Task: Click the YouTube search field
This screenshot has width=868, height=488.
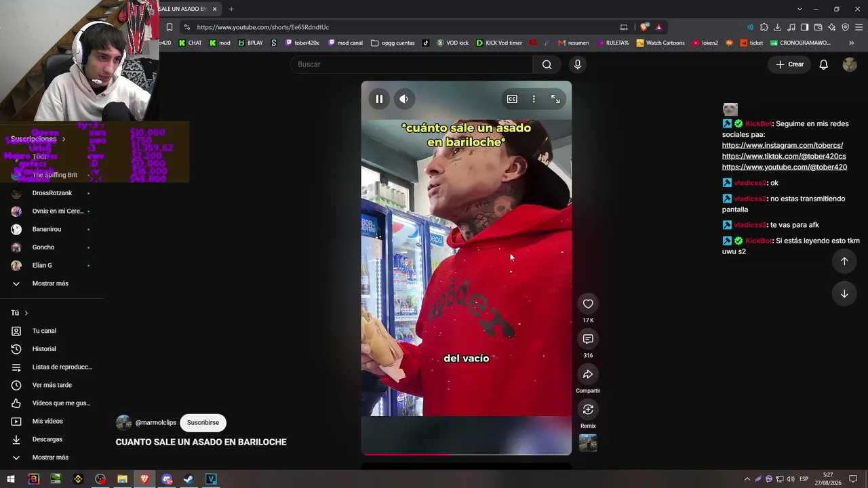Action: 412,64
